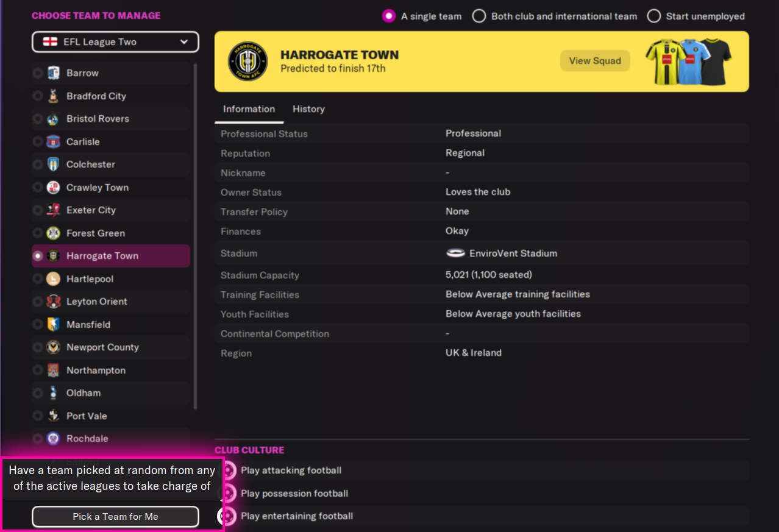This screenshot has width=779, height=532.
Task: Click the '5,021 (1,100 seated)' capacity value
Action: tap(489, 275)
